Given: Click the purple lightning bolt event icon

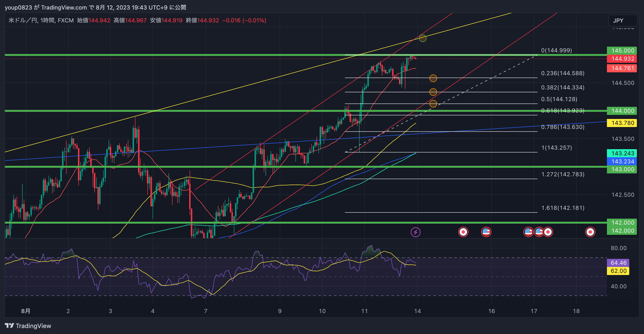Looking at the screenshot, I should point(415,232).
